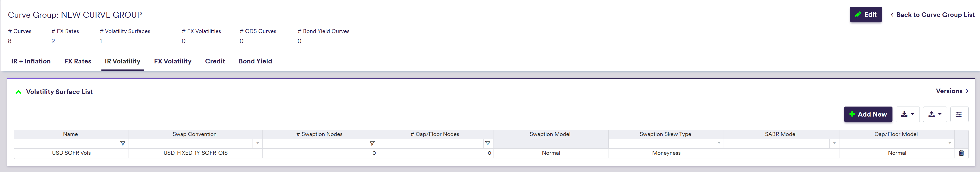Screen dimensions: 980x172
Task: Open Swaption Skew Type filter dropdown
Action: pos(719,144)
